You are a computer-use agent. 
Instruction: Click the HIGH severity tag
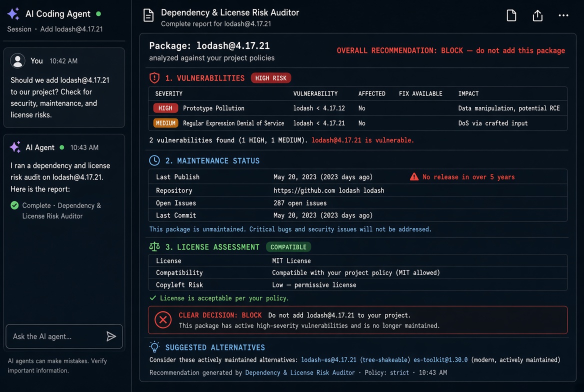pyautogui.click(x=165, y=108)
